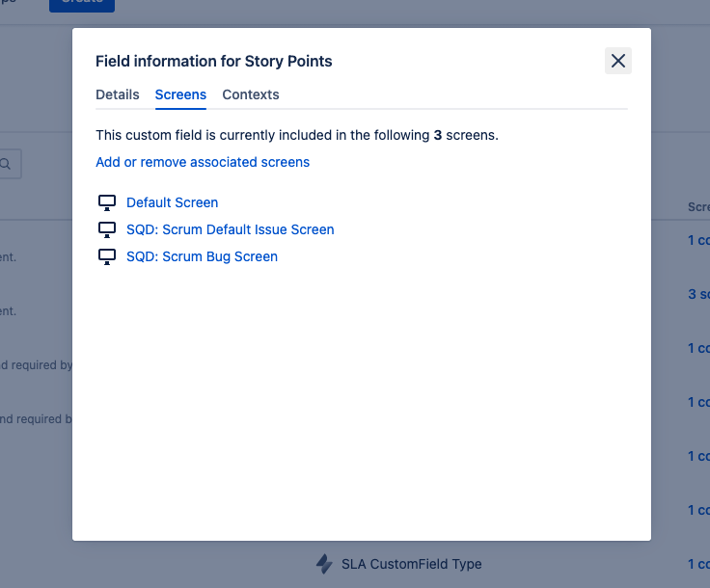Open the Default Screen link
710x588 pixels.
(x=172, y=202)
